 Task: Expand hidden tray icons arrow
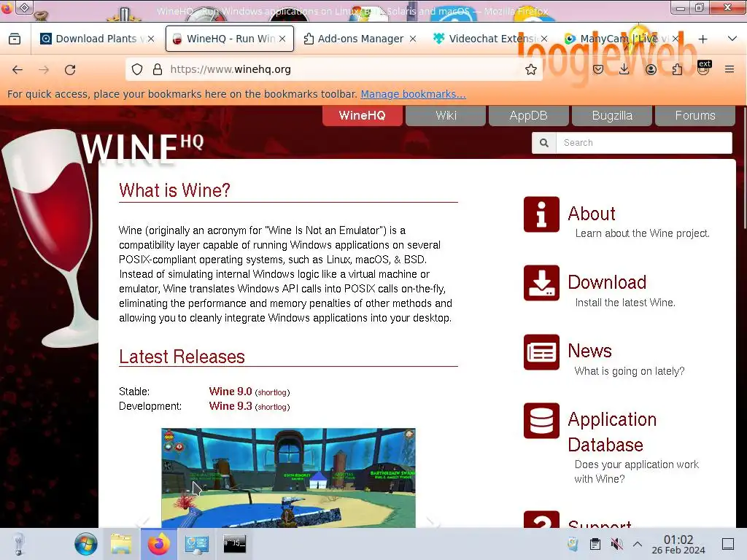(638, 544)
